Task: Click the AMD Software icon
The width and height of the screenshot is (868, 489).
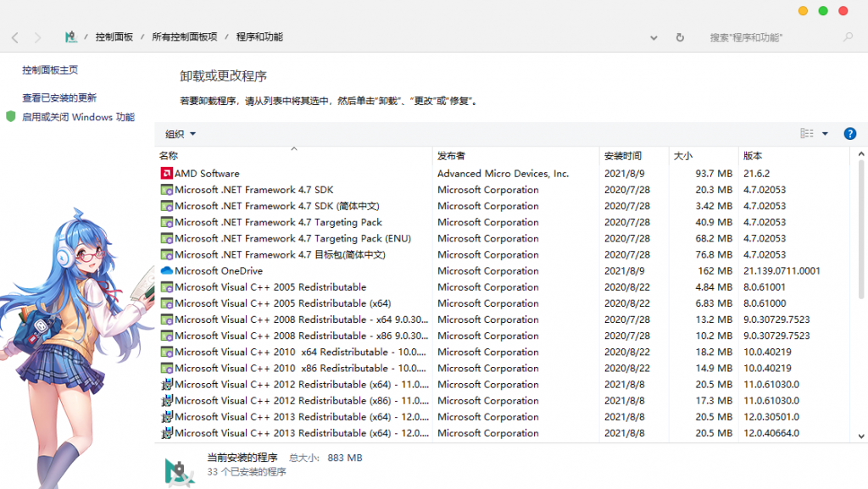Action: [167, 173]
